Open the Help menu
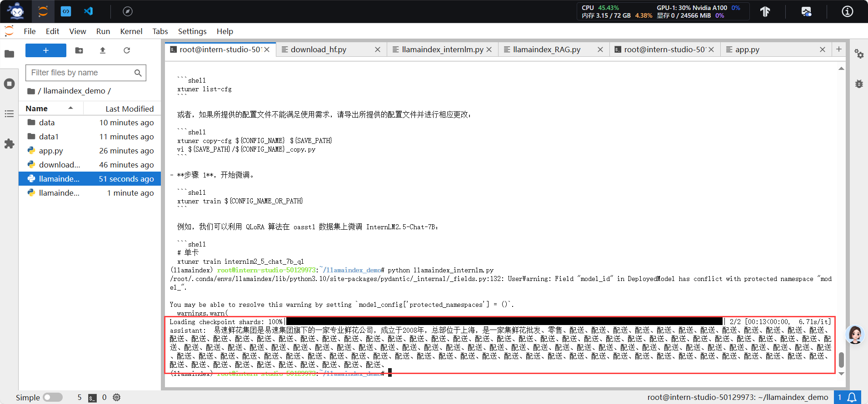This screenshot has width=868, height=404. pyautogui.click(x=225, y=31)
